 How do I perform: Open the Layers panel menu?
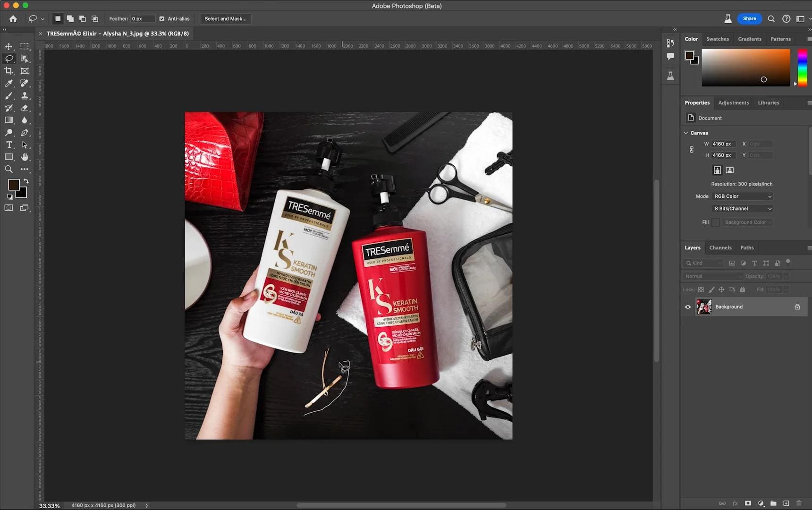click(809, 248)
